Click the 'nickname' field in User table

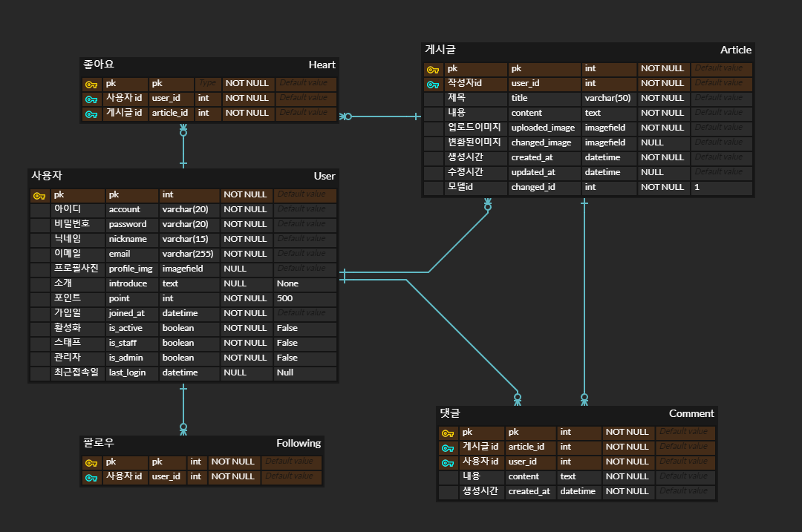point(132,239)
